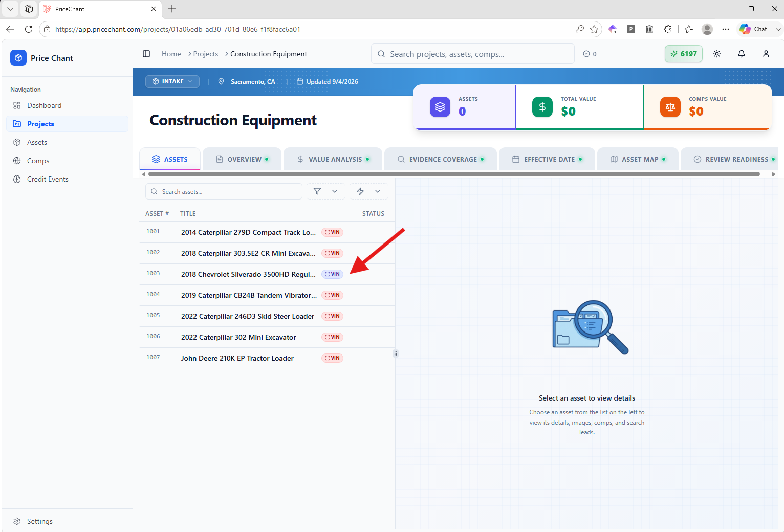The height and width of the screenshot is (532, 784).
Task: Toggle the sidebar panel icon
Action: click(146, 54)
